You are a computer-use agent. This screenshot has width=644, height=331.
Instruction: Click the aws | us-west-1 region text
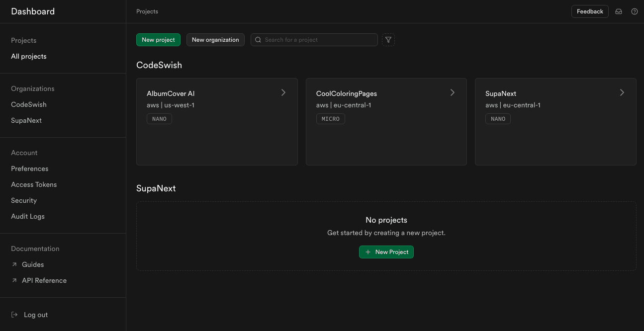(171, 105)
